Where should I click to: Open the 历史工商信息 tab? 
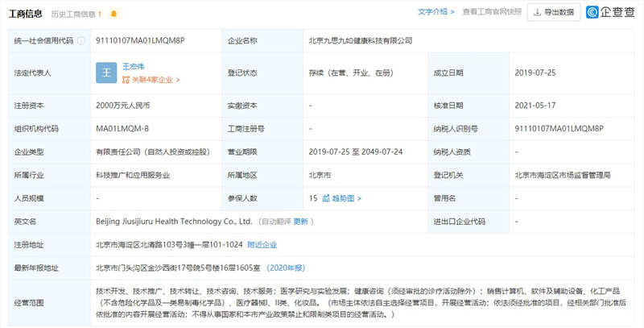click(78, 13)
